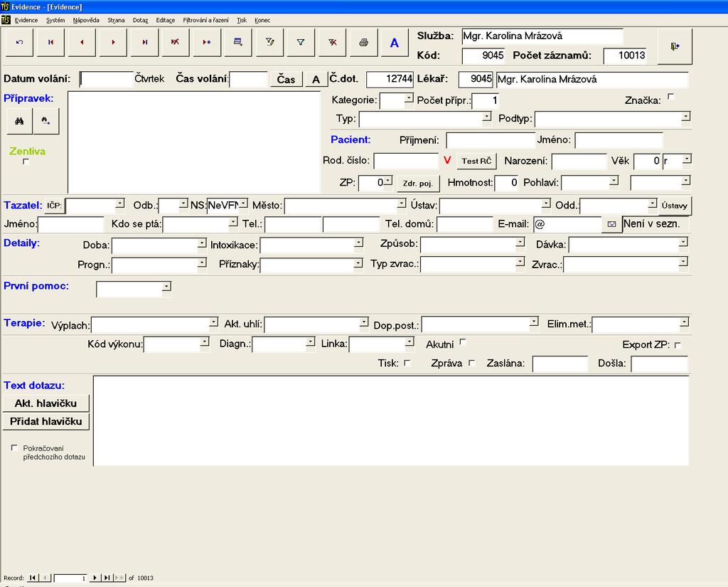
Task: Open the Podtyp dropdown arrow
Action: 686,116
